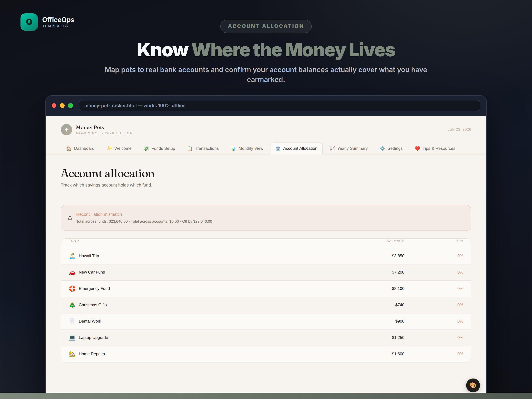Open the theme palette button
This screenshot has height=399, width=532.
(x=473, y=385)
